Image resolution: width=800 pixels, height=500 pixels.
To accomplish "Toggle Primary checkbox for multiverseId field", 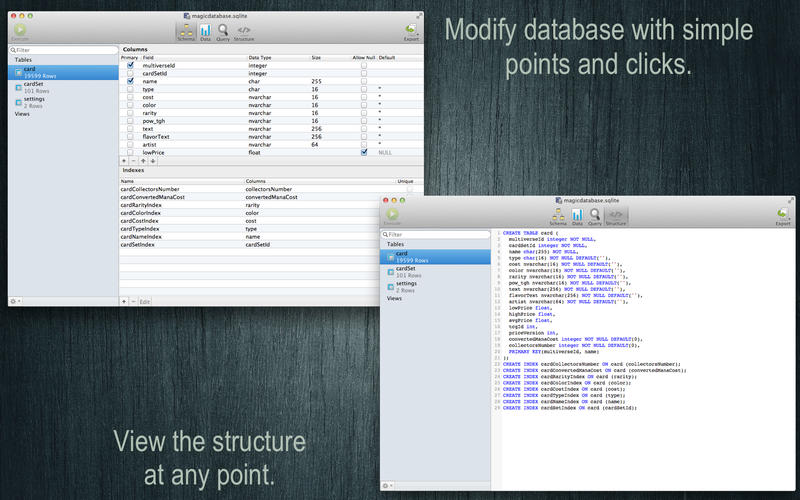I will coord(130,65).
